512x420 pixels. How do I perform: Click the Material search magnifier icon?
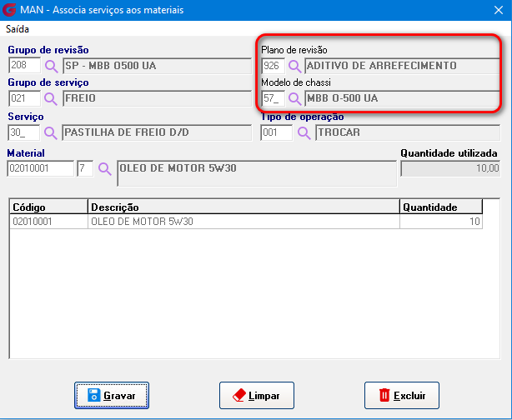coord(105,169)
